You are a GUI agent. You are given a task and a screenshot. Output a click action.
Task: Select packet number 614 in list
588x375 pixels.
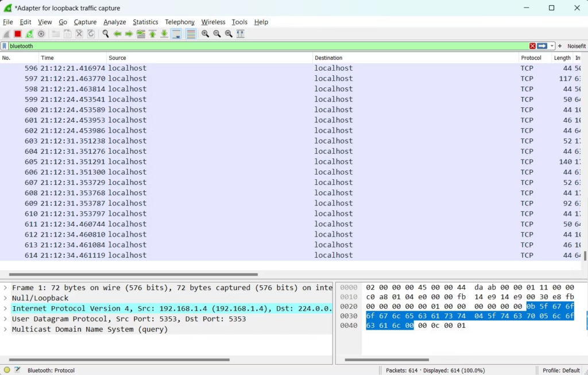[x=172, y=255]
